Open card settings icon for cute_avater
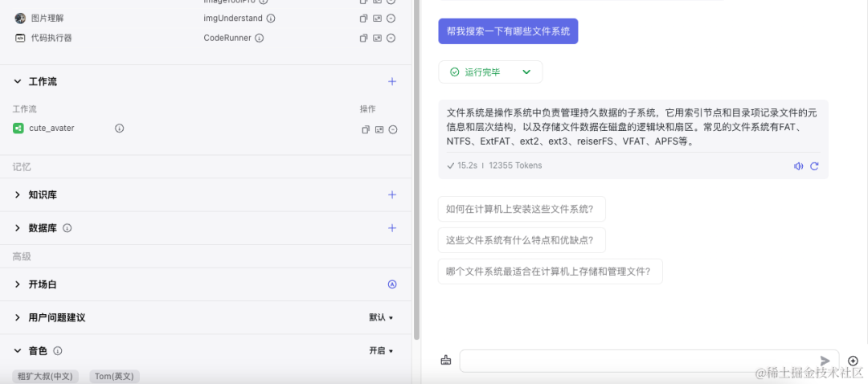 tap(379, 130)
